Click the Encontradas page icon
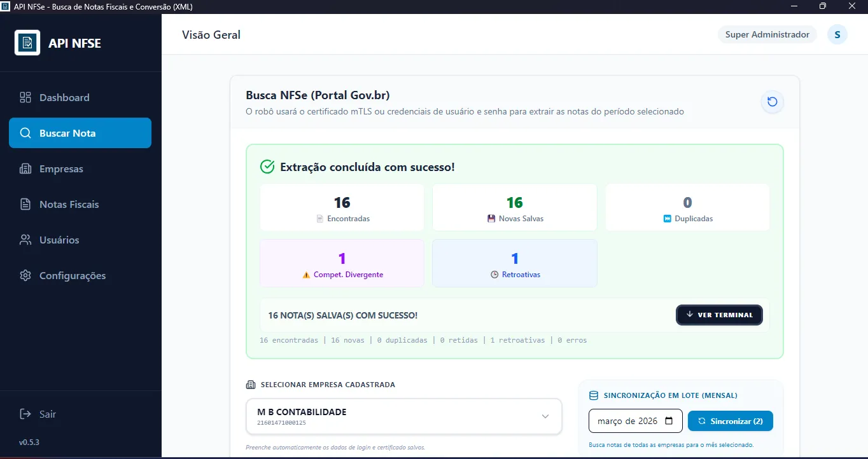This screenshot has width=868, height=459. (x=320, y=219)
